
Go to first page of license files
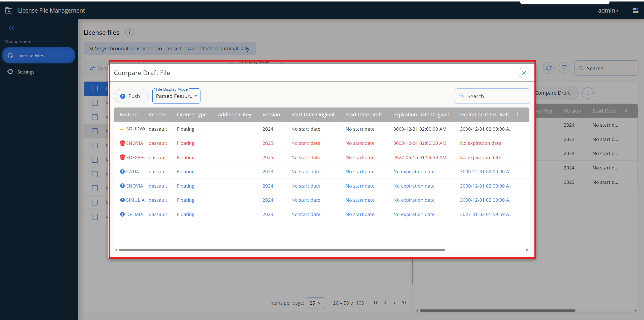point(376,303)
